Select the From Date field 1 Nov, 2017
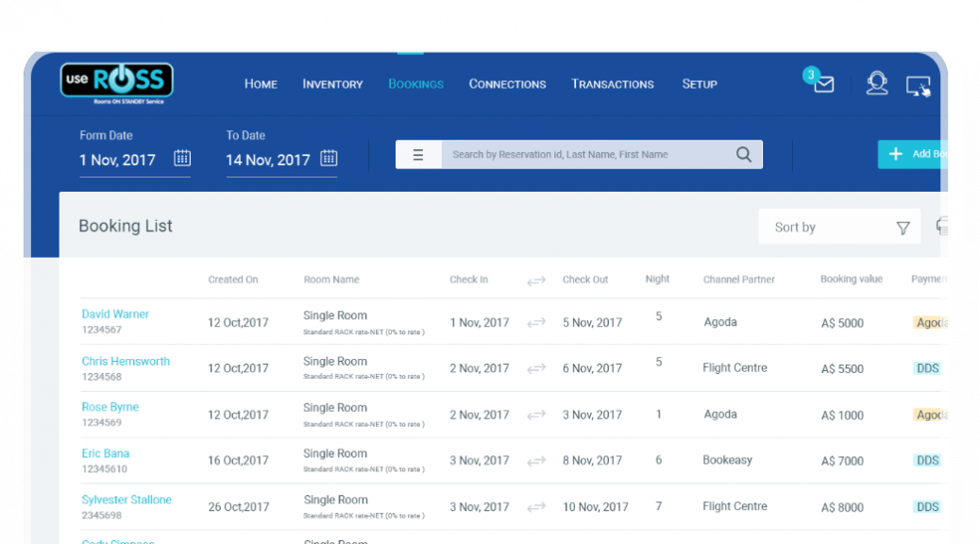980x544 pixels. click(135, 160)
